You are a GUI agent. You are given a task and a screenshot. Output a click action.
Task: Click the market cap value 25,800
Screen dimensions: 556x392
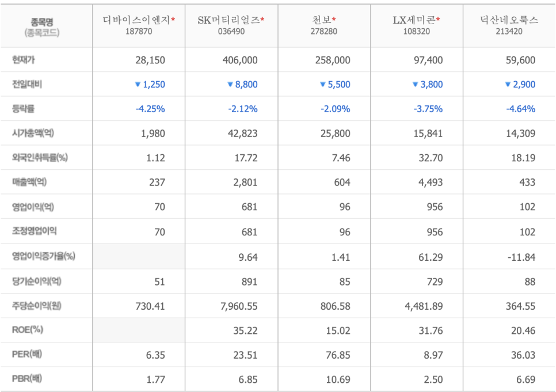(x=336, y=134)
